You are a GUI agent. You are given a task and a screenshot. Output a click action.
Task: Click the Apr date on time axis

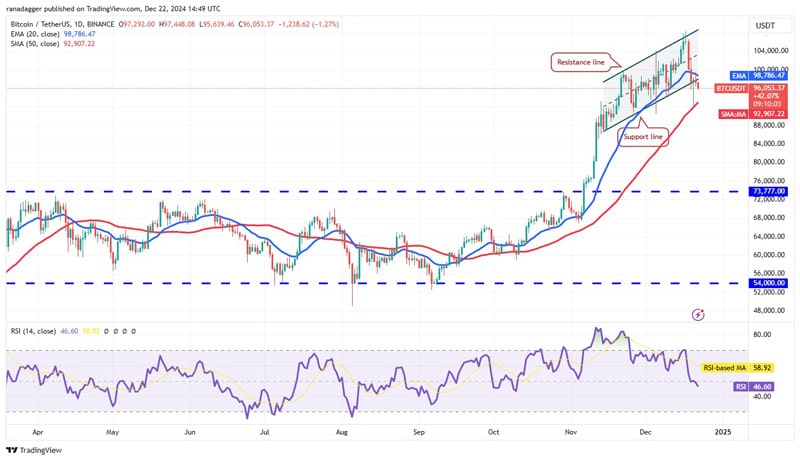click(38, 432)
